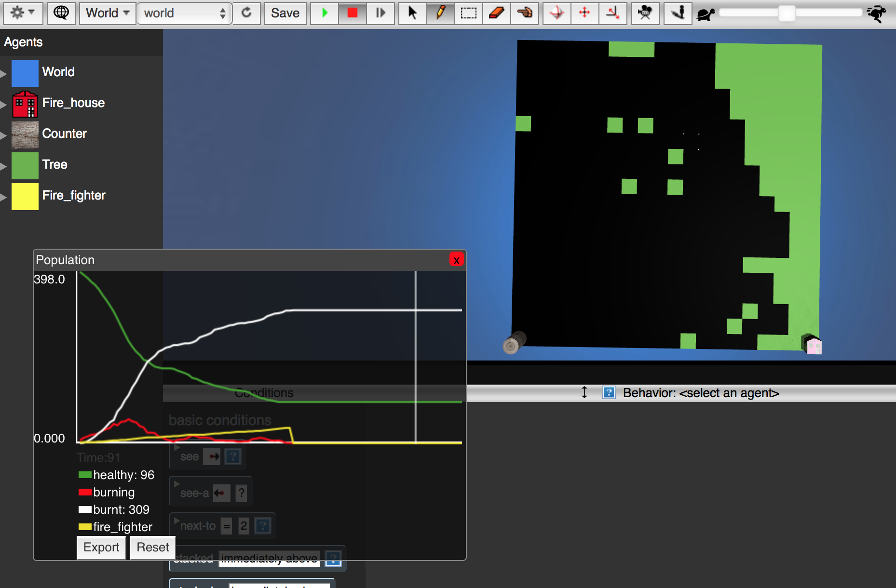
Task: Click the Agents panel header
Action: (23, 42)
